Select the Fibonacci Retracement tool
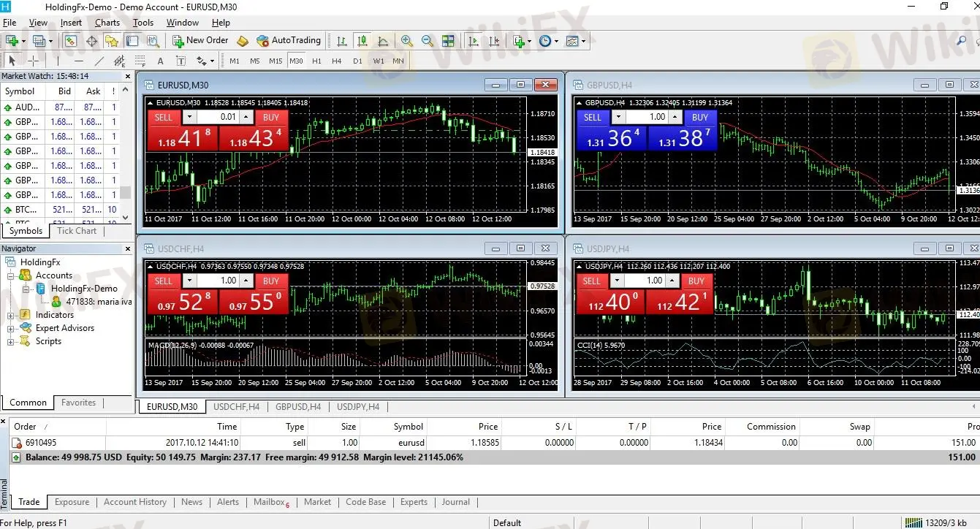This screenshot has width=980, height=529. pos(140,61)
